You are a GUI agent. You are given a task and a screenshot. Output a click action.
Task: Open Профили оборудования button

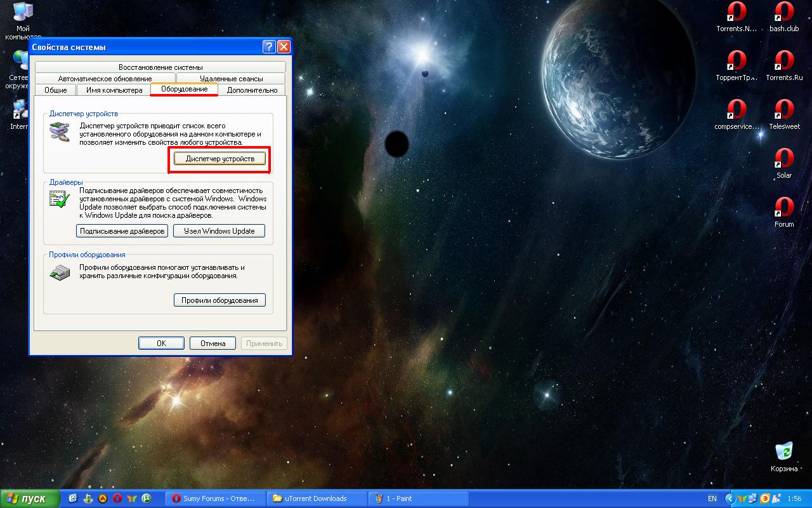219,300
